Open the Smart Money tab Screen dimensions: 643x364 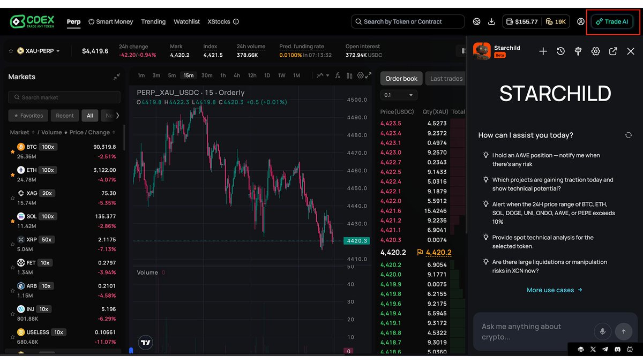(x=110, y=22)
